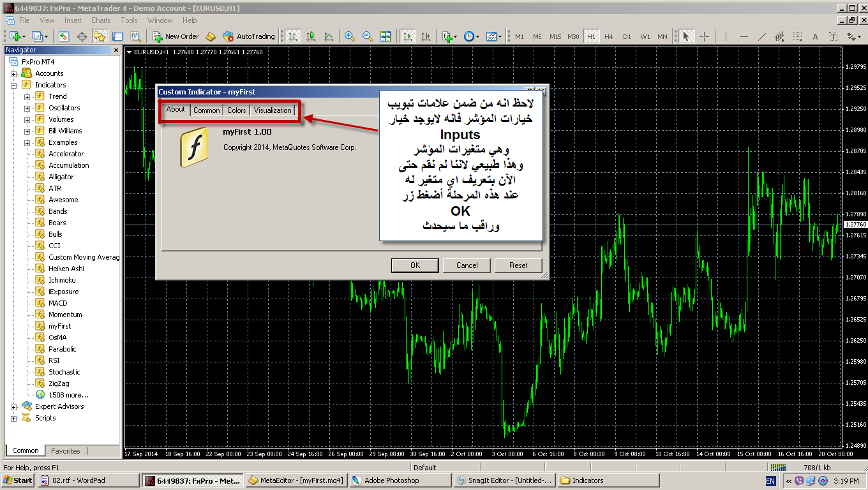Select the MACD indicator in Navigator
Screen dimensions: 868x490
click(57, 303)
